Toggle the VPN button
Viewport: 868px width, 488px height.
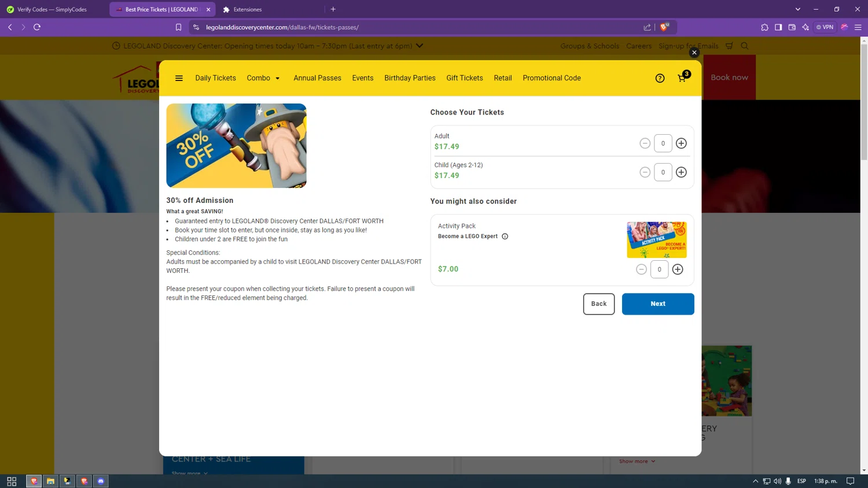tap(825, 27)
